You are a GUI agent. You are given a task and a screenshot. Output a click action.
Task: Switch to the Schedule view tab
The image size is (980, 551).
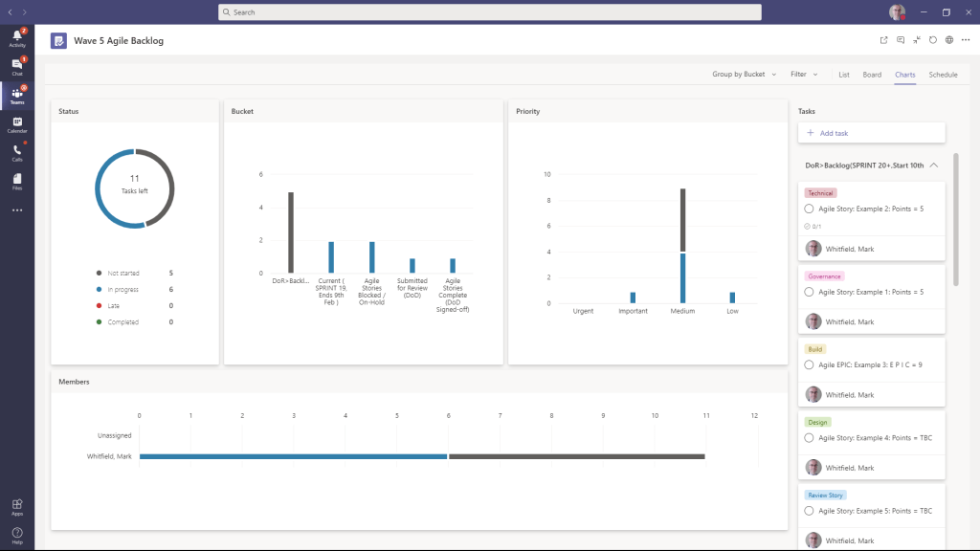coord(943,74)
